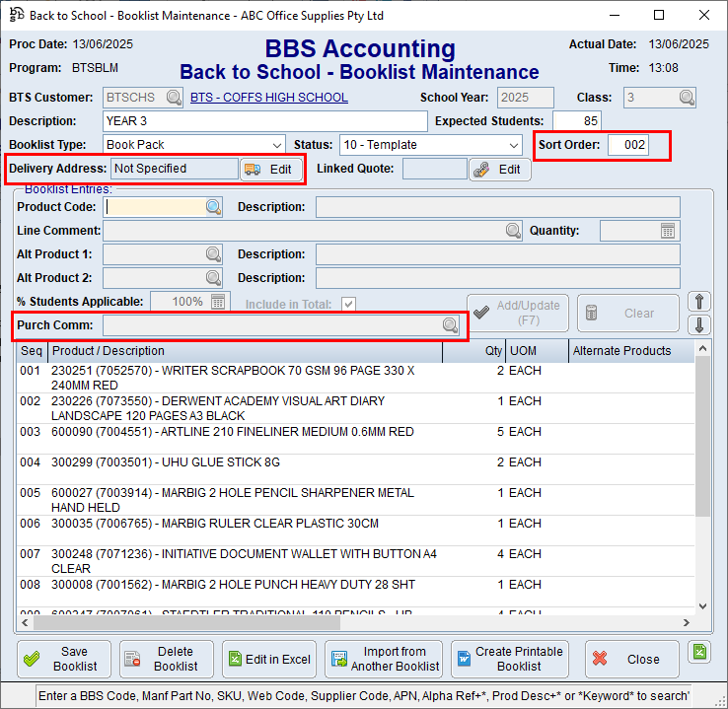Expand the Booklist Type dropdown
The image size is (728, 709).
[276, 145]
